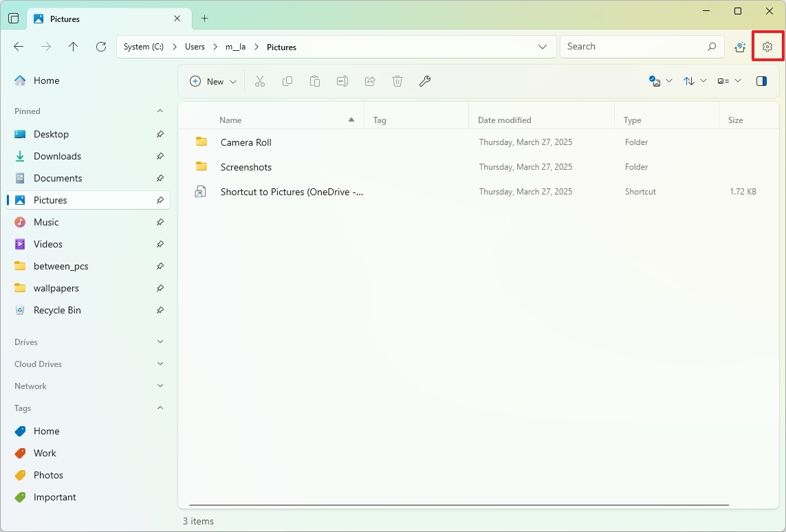Open a new tab with the plus button
This screenshot has width=786, height=532.
point(204,19)
